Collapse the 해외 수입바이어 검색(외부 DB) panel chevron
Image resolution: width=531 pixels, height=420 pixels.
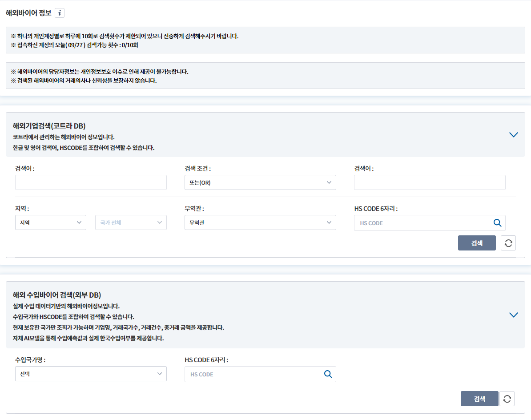513,315
